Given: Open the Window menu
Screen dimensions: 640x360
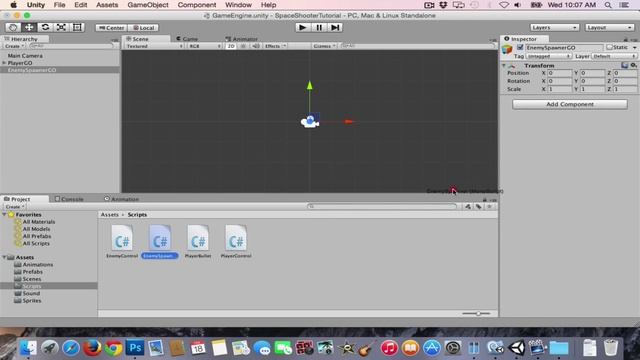Looking at the screenshot, I should (238, 5).
